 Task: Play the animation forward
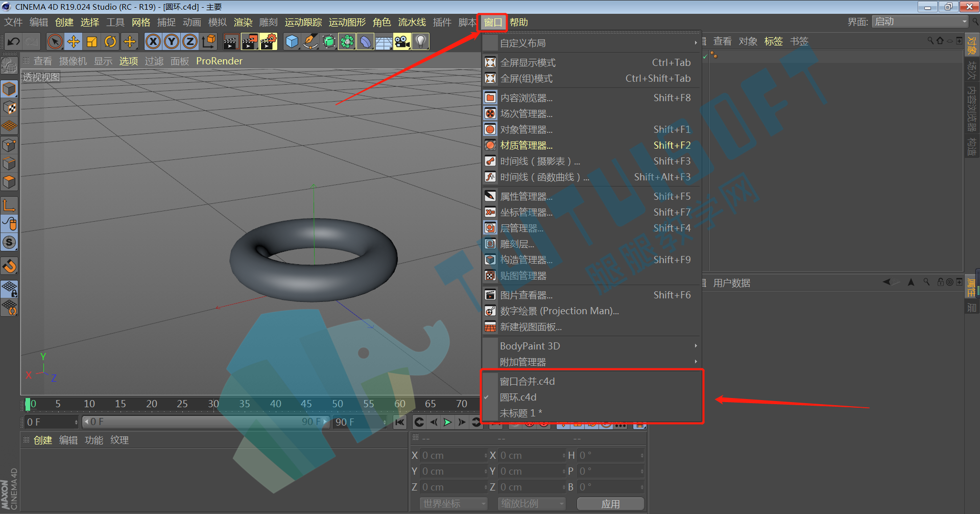click(447, 422)
